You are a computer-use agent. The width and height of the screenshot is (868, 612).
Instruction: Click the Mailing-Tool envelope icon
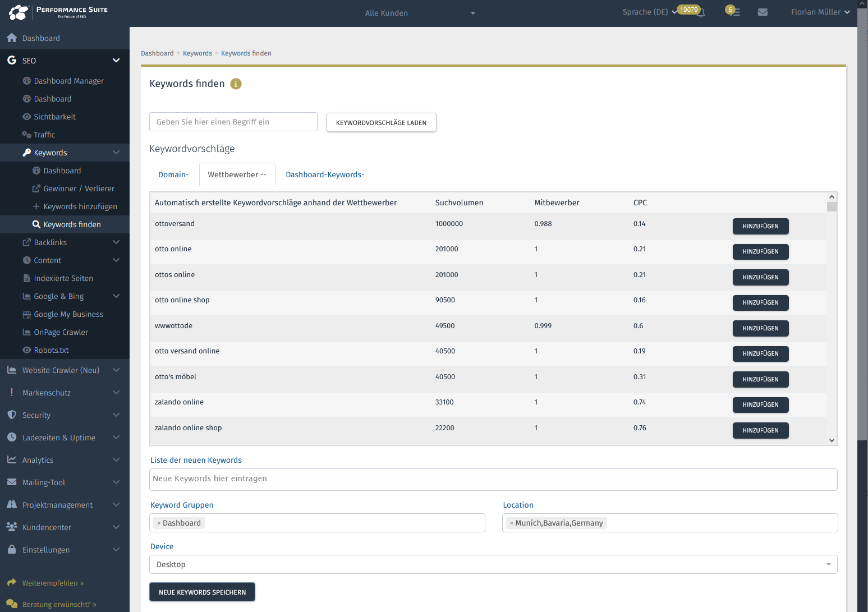click(x=12, y=482)
